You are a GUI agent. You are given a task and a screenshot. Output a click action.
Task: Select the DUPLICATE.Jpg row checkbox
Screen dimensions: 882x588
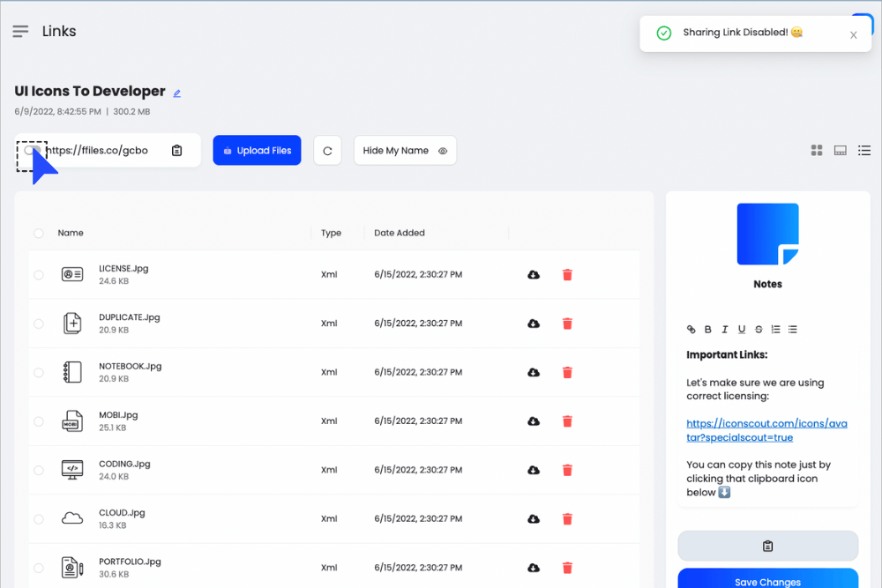[38, 324]
